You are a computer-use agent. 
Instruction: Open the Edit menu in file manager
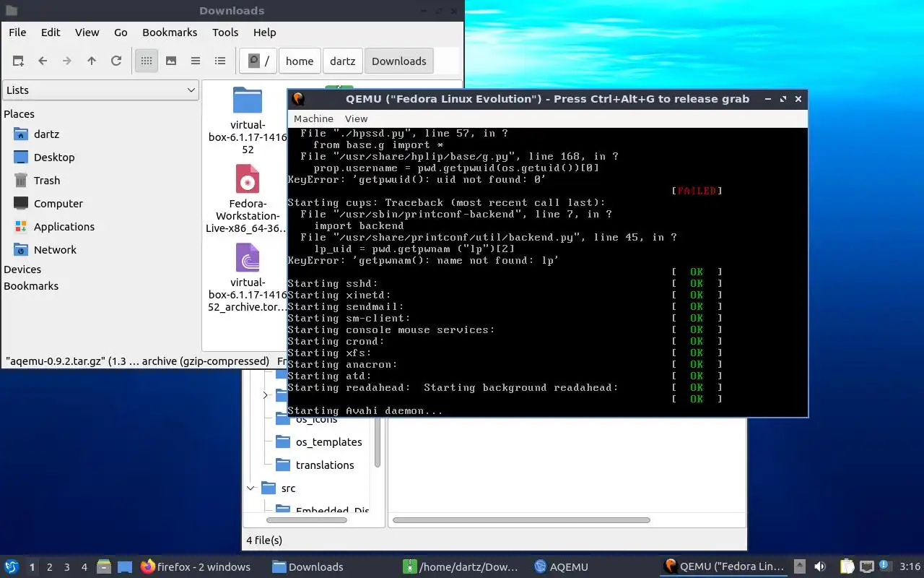pos(51,33)
